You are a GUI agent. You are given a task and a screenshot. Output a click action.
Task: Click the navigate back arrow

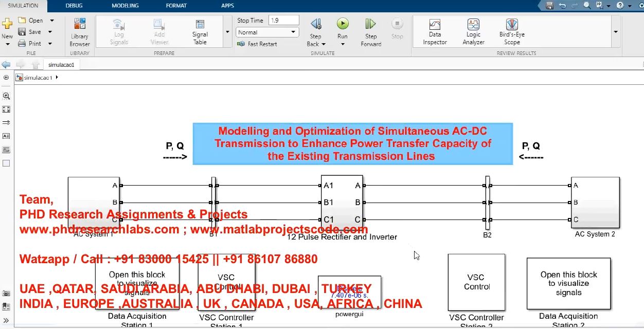6,65
